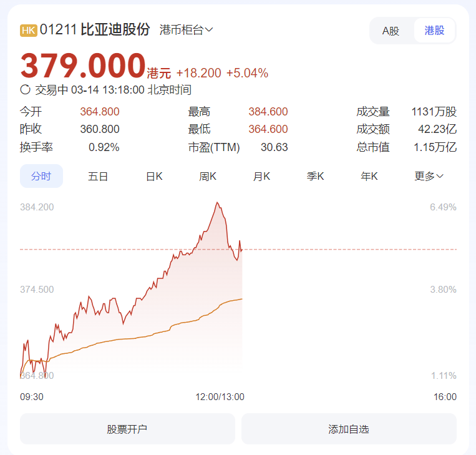
Task: Click the 6.49% right axis label
Action: 443,207
